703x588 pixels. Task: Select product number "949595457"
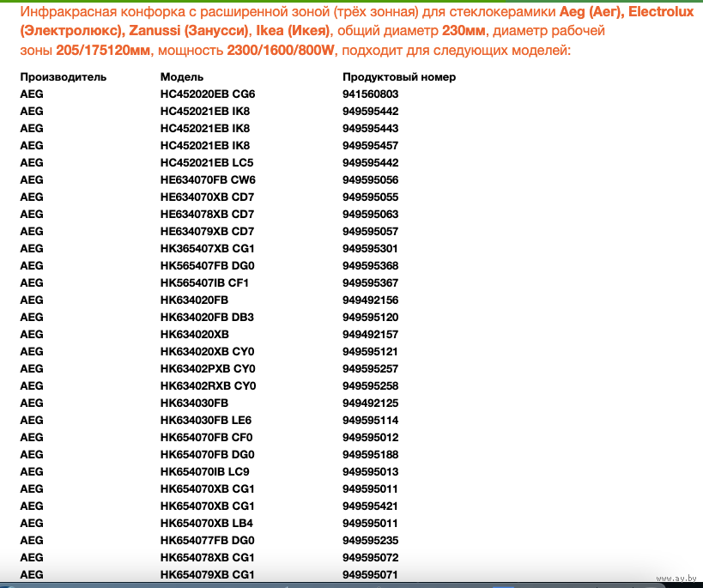click(370, 146)
